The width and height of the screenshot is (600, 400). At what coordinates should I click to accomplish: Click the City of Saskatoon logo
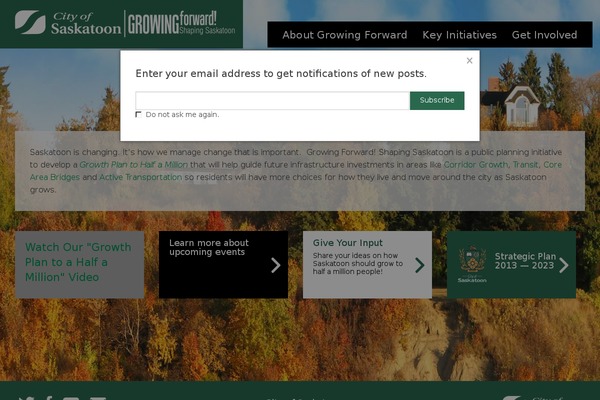pos(68,23)
